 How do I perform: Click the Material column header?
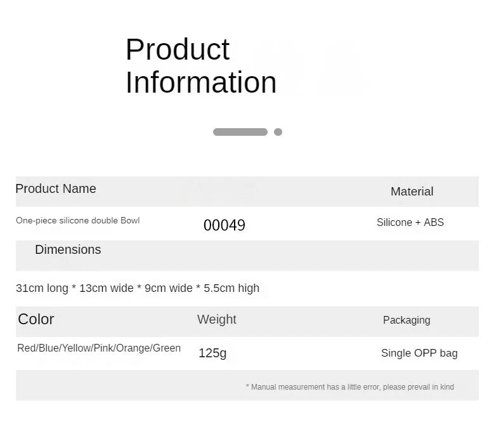click(x=412, y=192)
